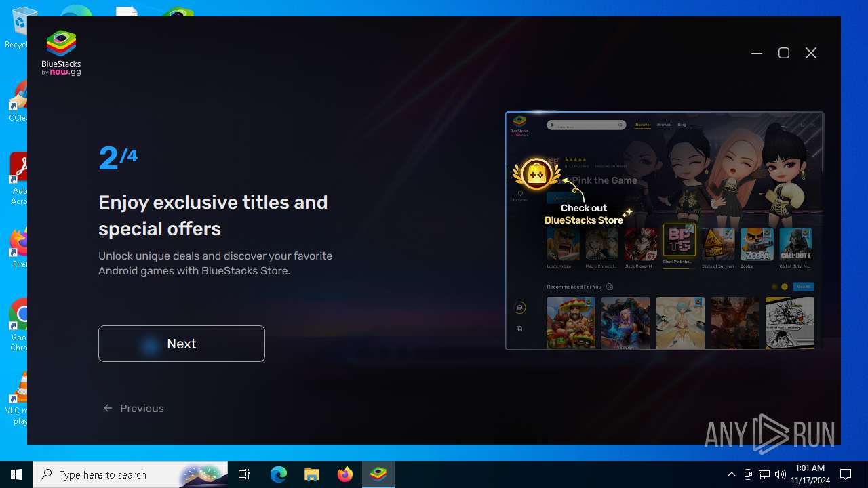This screenshot has height=488, width=868.
Task: Minimize the BlueStacks window
Action: click(x=757, y=53)
